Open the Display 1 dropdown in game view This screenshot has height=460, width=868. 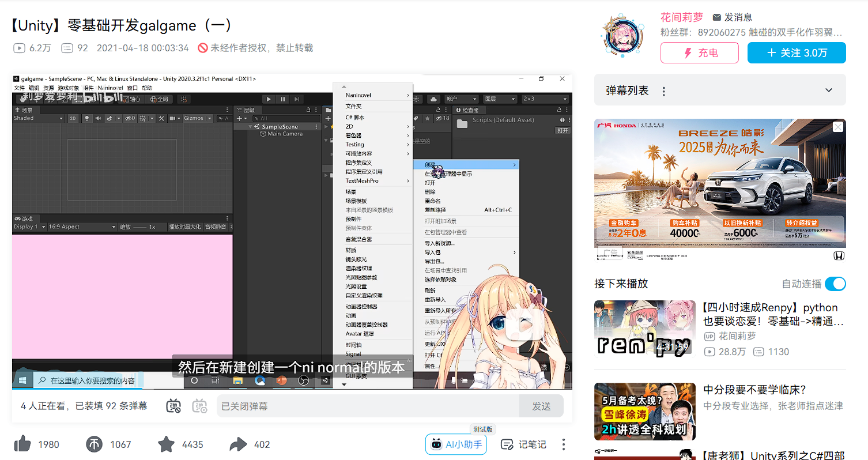click(x=29, y=227)
